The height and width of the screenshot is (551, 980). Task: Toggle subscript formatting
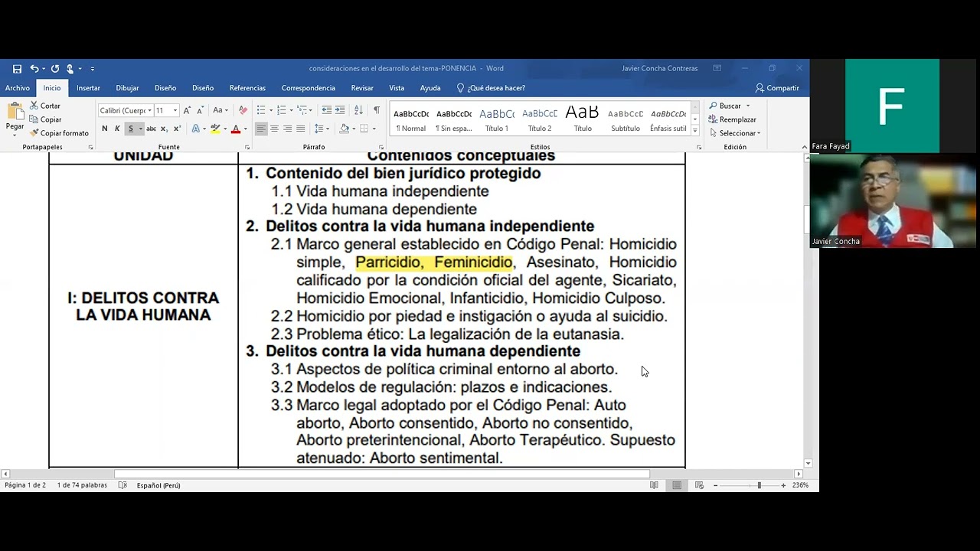[x=165, y=129]
